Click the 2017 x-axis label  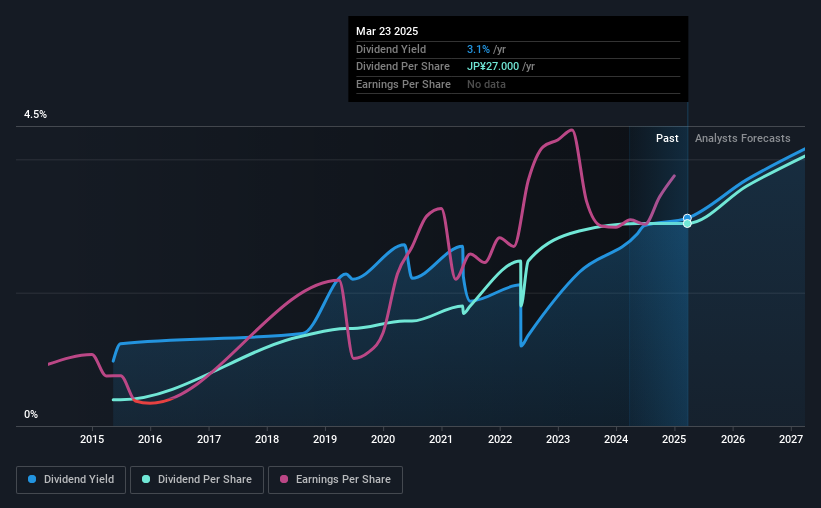(209, 439)
